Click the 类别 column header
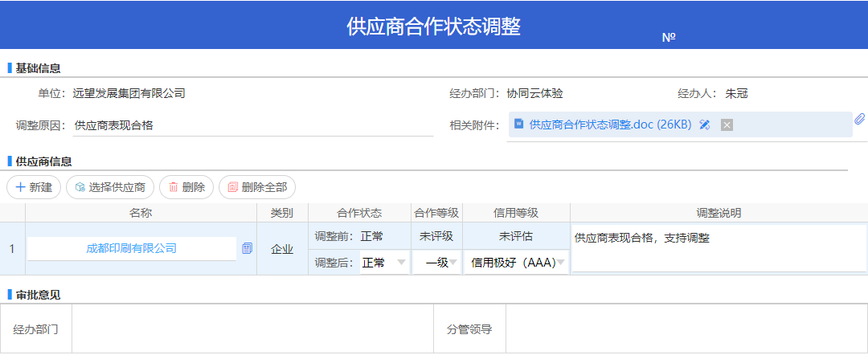868x355 pixels. (x=282, y=213)
